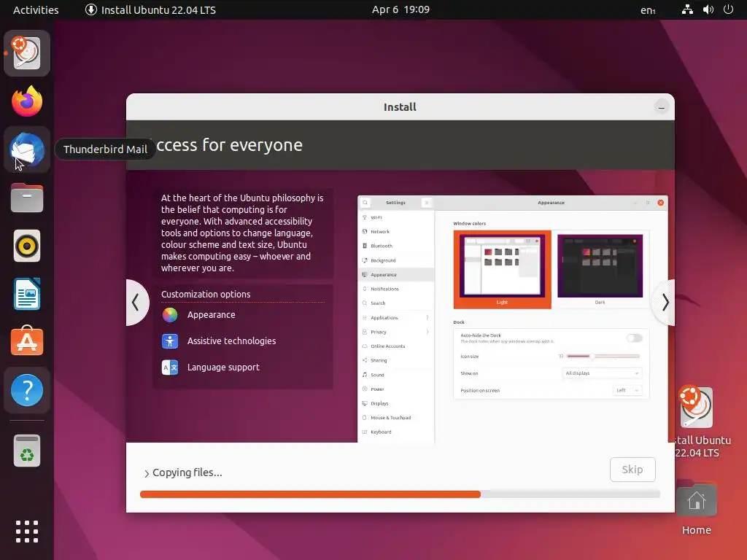Select Wi-Fi in Settings sidebar
The width and height of the screenshot is (747, 560).
396,217
